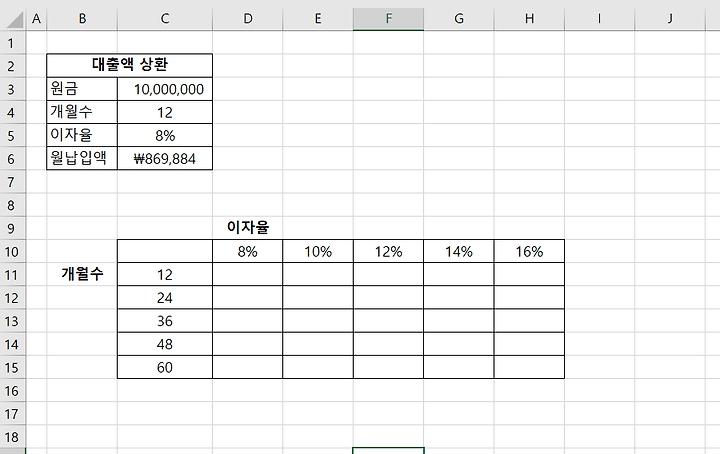Click the bold '이자율' heading in row 9

coord(248,227)
